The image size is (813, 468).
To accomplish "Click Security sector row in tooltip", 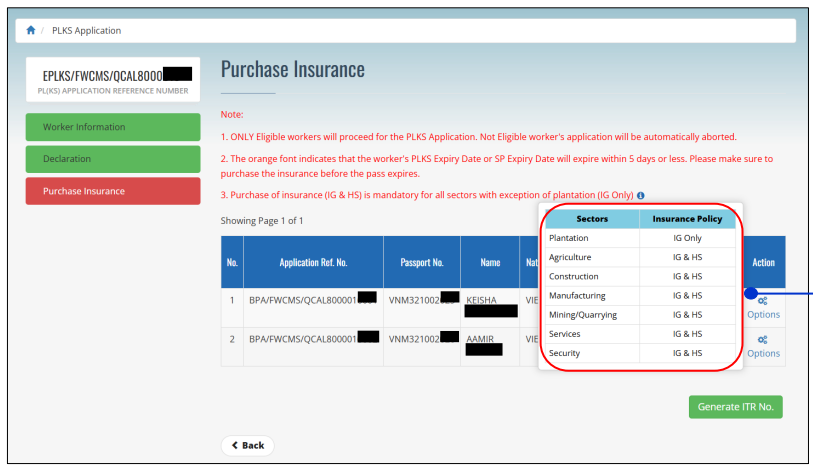I will coord(640,353).
